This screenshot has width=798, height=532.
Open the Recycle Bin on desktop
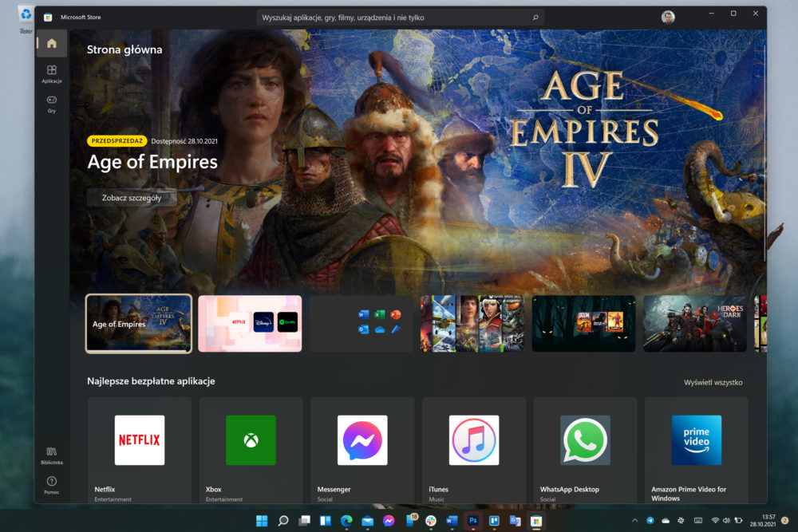26,19
